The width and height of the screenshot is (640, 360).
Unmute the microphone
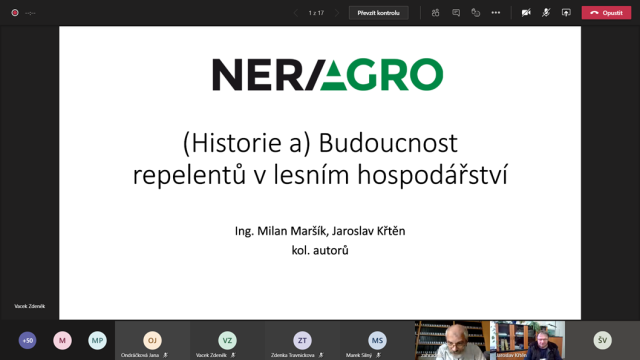pos(546,13)
